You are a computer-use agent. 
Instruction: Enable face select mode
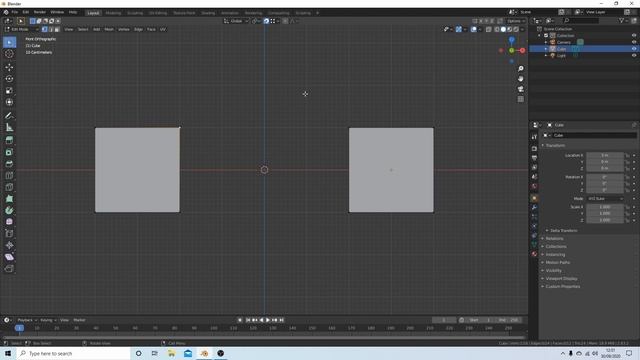57,29
